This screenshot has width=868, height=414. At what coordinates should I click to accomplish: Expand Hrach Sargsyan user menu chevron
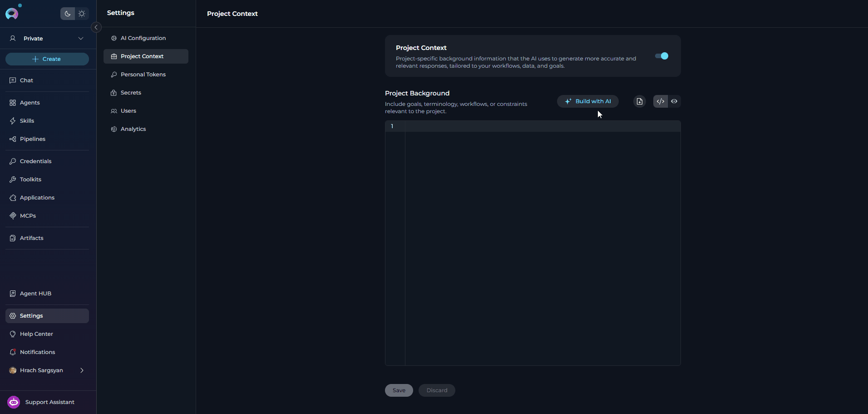(x=82, y=370)
